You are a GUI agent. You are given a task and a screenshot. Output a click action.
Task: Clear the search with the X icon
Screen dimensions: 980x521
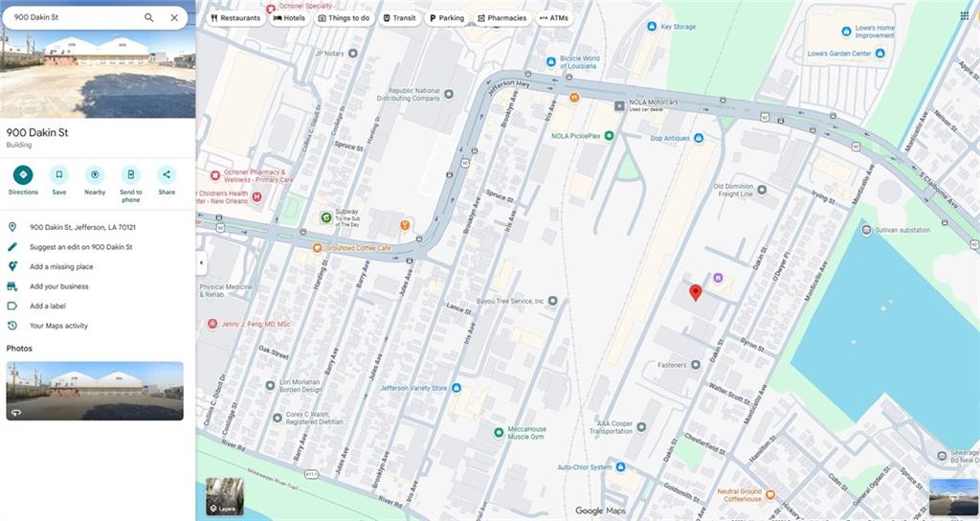pos(174,17)
